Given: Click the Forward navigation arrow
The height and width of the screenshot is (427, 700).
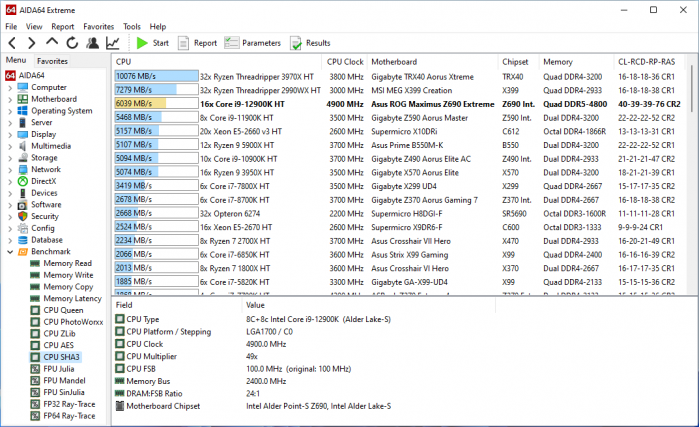Looking at the screenshot, I should point(32,43).
